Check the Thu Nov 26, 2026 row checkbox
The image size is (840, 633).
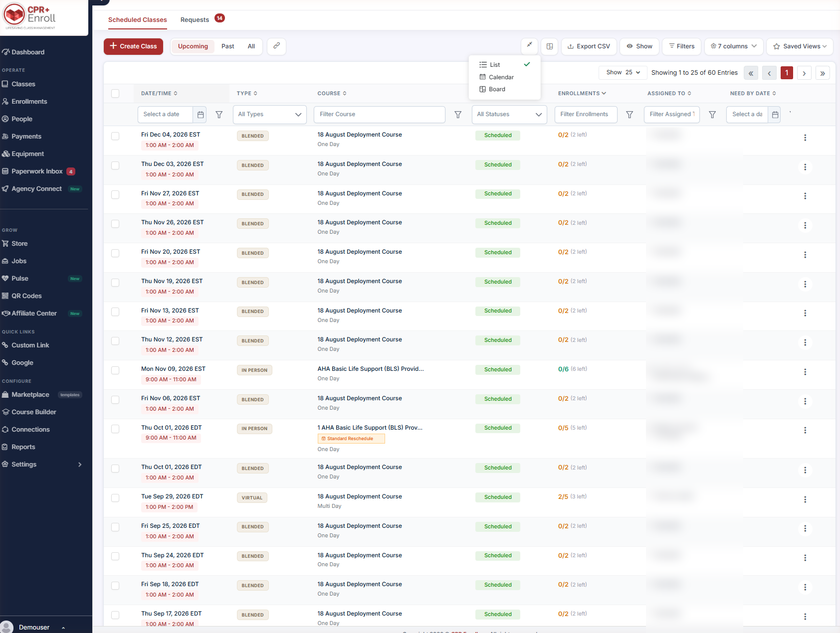pyautogui.click(x=115, y=224)
